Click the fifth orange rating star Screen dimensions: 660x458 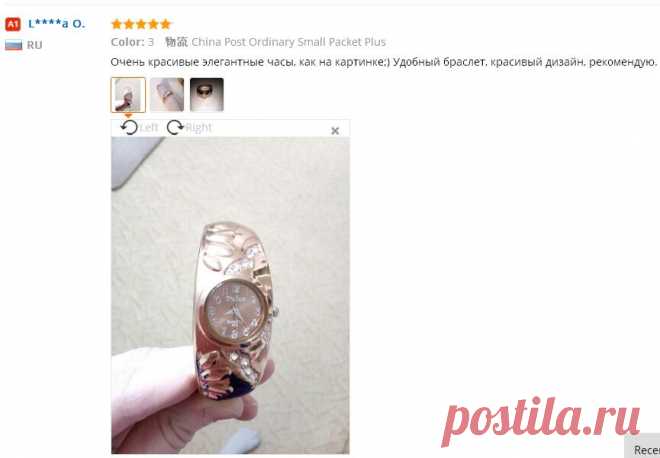pyautogui.click(x=166, y=24)
